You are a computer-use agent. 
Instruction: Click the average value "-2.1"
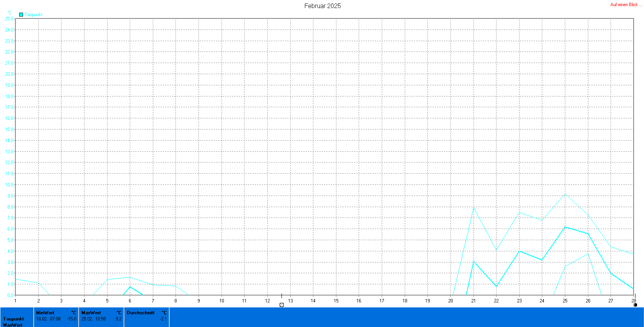coord(163,319)
